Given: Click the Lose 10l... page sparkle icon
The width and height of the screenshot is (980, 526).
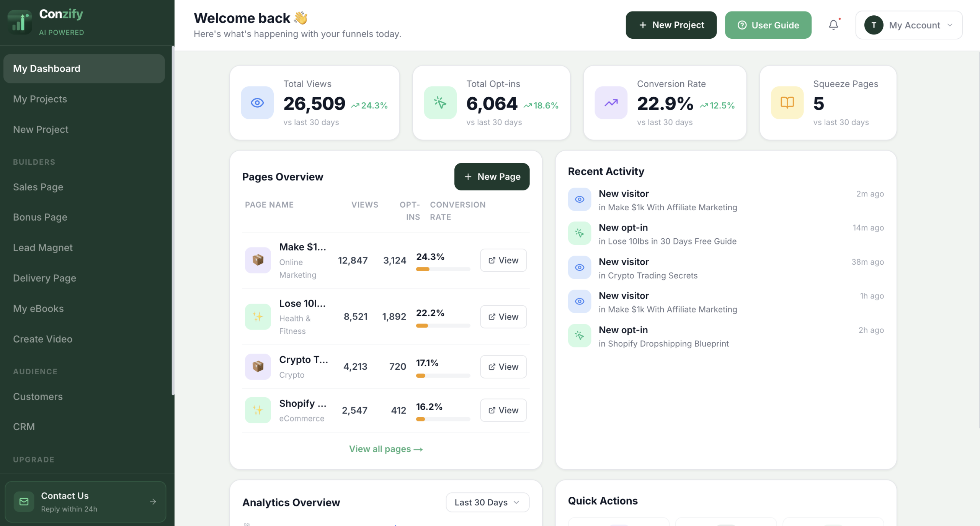Looking at the screenshot, I should (258, 317).
